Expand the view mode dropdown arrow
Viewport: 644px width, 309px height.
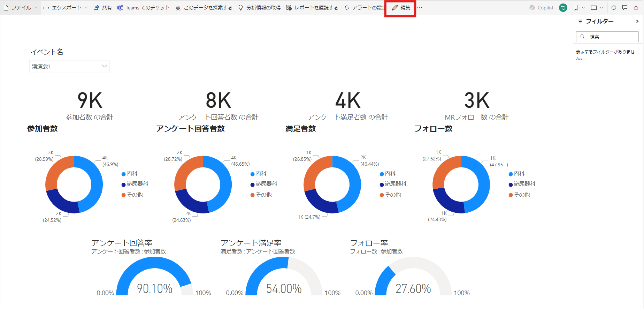tap(601, 8)
